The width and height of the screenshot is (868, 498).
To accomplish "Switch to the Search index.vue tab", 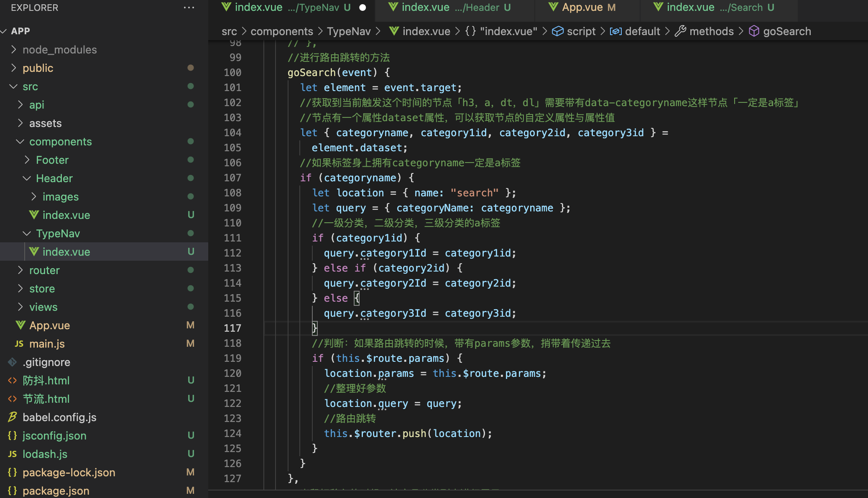I will pos(714,8).
